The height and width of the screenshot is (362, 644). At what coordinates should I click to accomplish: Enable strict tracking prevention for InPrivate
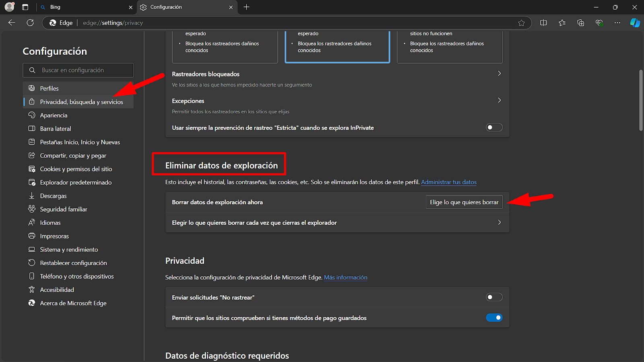point(494,128)
